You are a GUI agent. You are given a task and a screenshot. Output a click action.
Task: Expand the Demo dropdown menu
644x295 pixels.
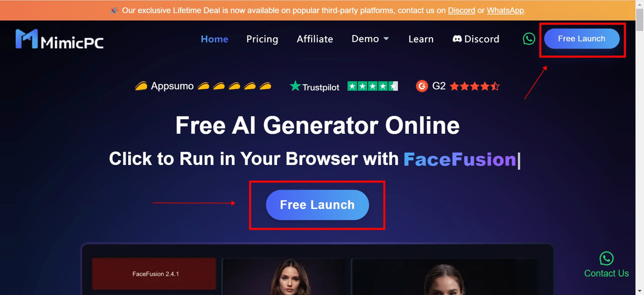(x=370, y=39)
